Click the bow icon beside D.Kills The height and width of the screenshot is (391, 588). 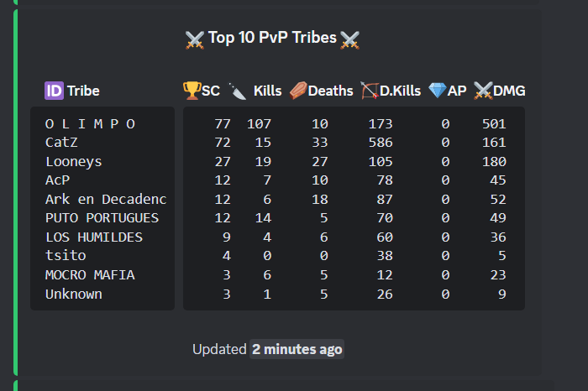[x=370, y=91]
